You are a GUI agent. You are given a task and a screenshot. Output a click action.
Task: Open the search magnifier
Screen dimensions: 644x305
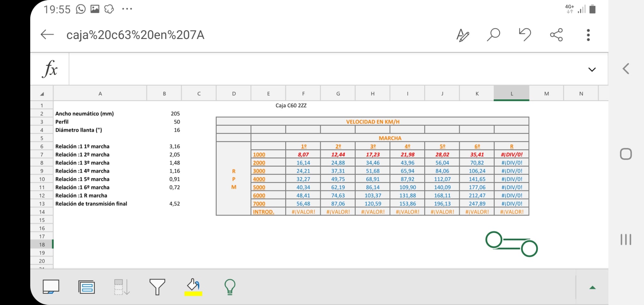493,35
